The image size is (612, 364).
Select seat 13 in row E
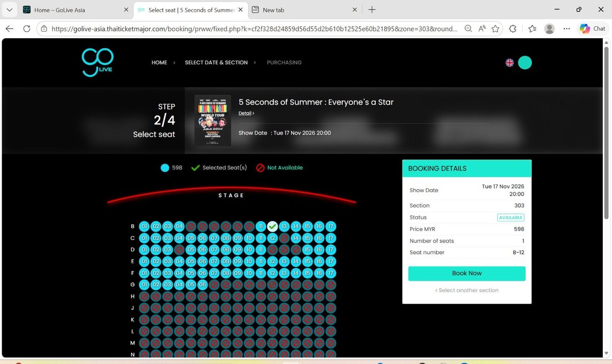(x=284, y=262)
